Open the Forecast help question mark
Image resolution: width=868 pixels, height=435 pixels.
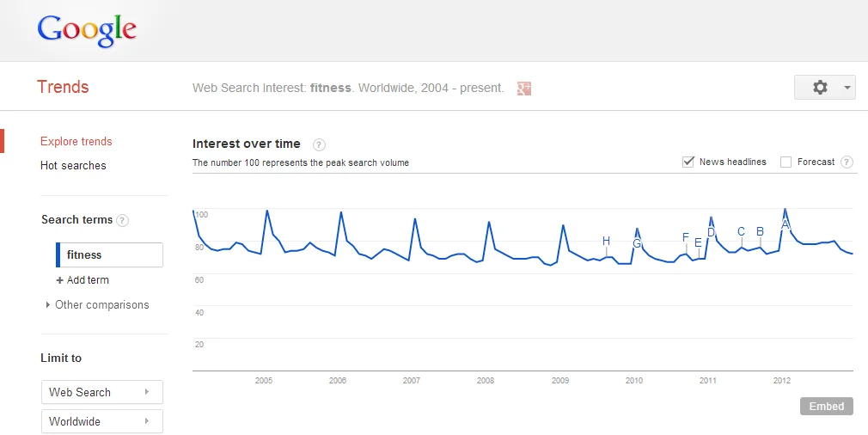(x=847, y=162)
